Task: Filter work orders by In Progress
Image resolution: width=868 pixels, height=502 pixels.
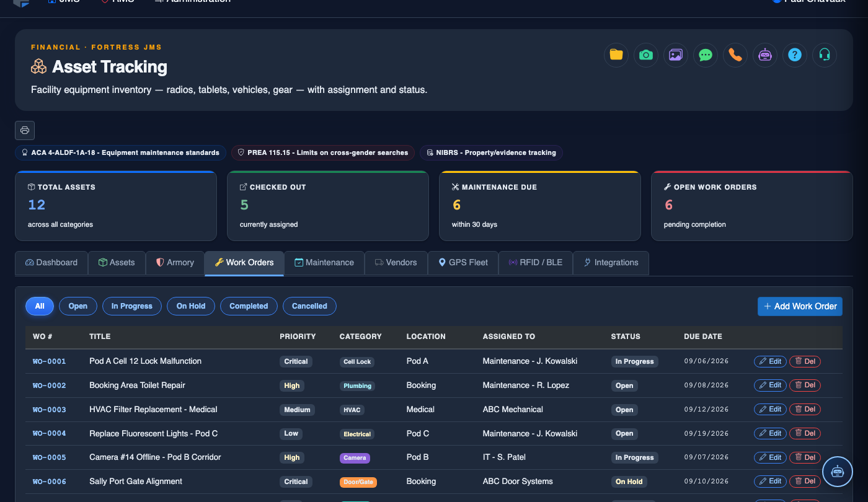Action: [131, 306]
